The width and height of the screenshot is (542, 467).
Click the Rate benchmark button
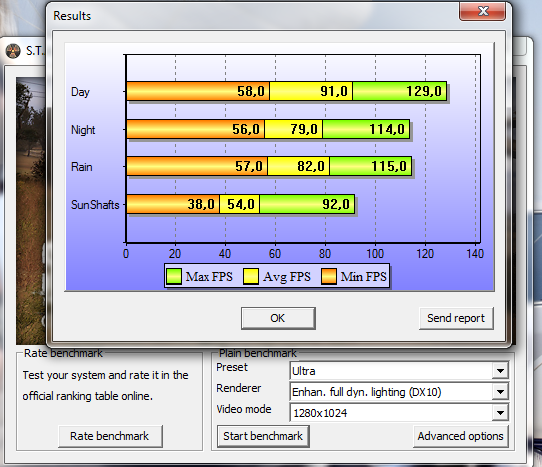coord(110,436)
